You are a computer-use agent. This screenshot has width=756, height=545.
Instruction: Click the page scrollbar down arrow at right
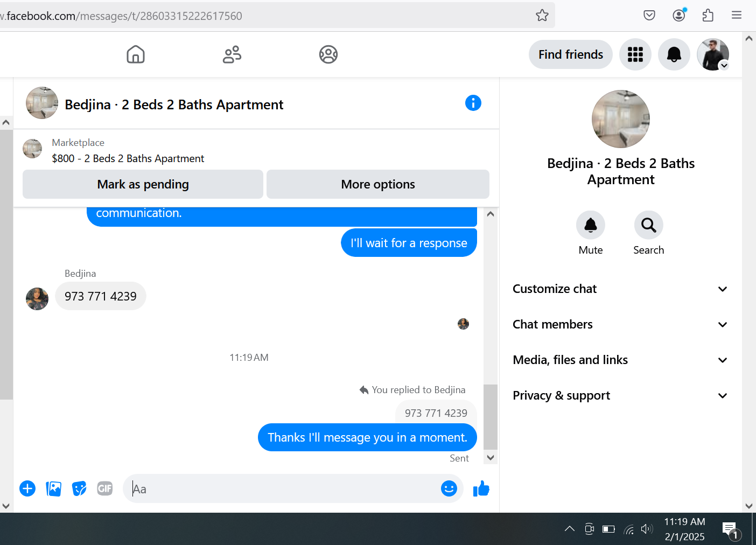click(x=749, y=506)
